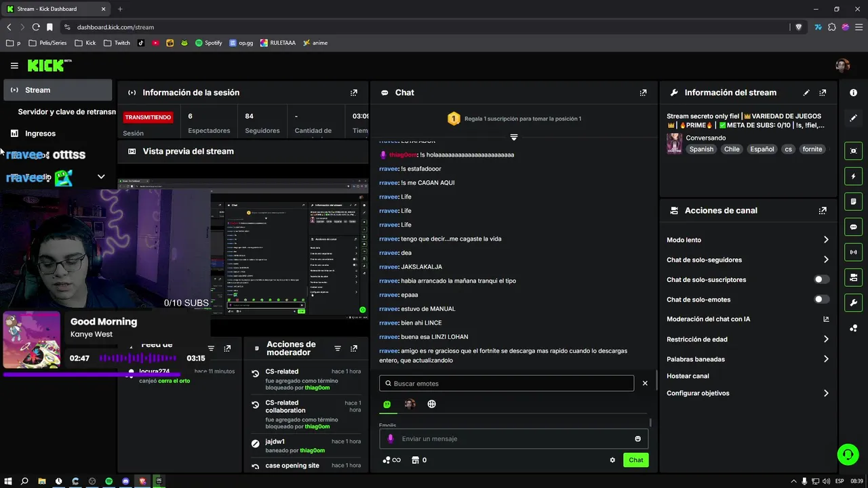Click the Conversando category thumbnail
The height and width of the screenshot is (488, 868).
coord(674,144)
